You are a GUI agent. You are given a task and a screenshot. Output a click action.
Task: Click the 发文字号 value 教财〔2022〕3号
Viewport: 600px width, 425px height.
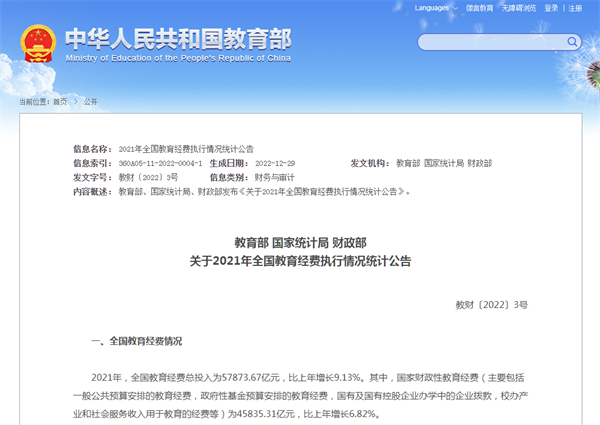(x=148, y=177)
